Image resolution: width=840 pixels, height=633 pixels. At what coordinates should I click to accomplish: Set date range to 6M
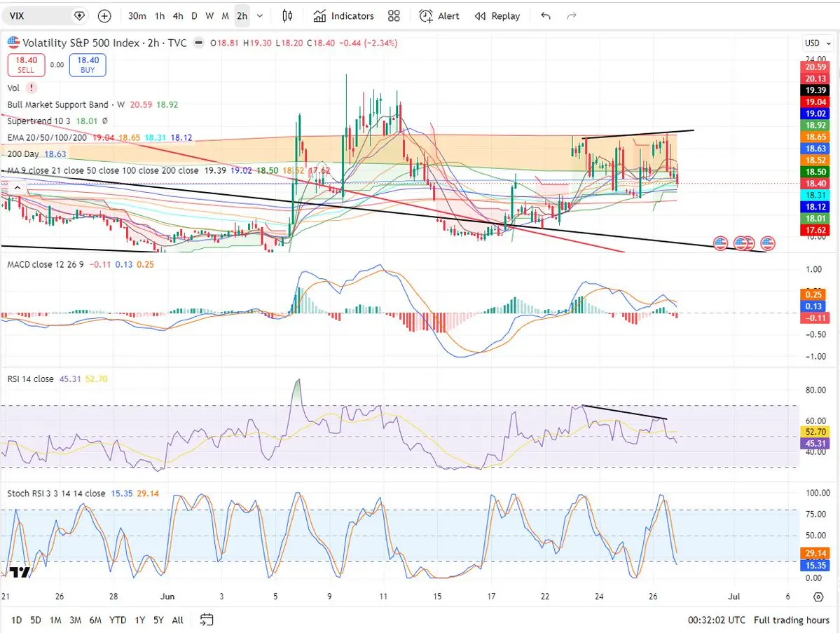pyautogui.click(x=95, y=620)
